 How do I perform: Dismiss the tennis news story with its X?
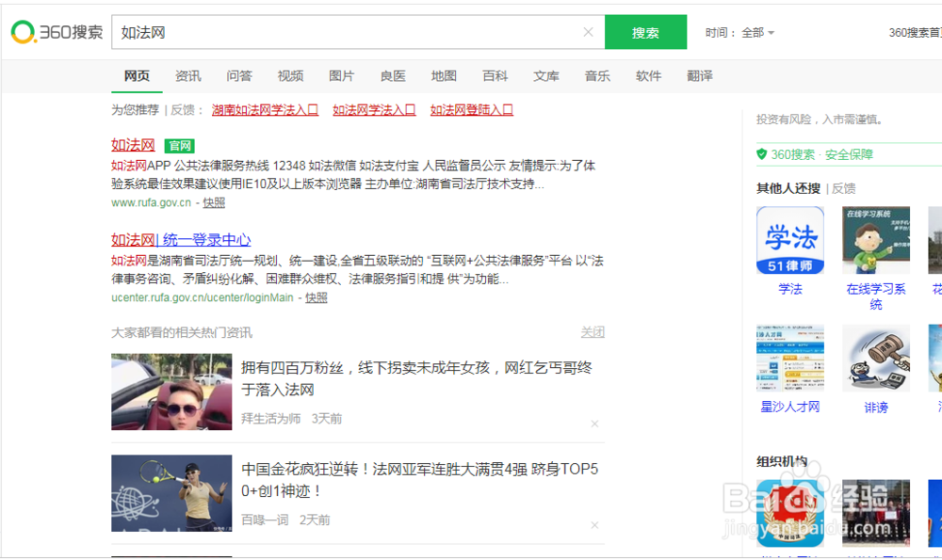coord(594,524)
